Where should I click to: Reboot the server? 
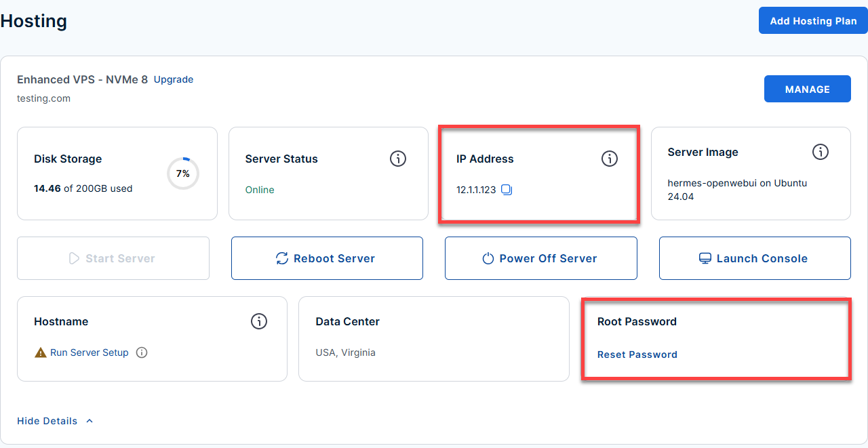327,258
